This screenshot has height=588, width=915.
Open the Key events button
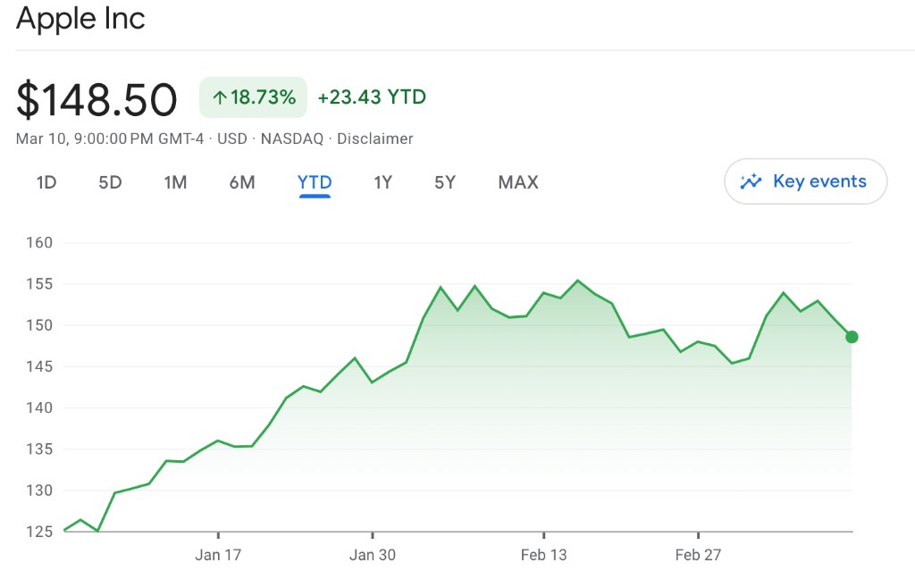tap(805, 182)
